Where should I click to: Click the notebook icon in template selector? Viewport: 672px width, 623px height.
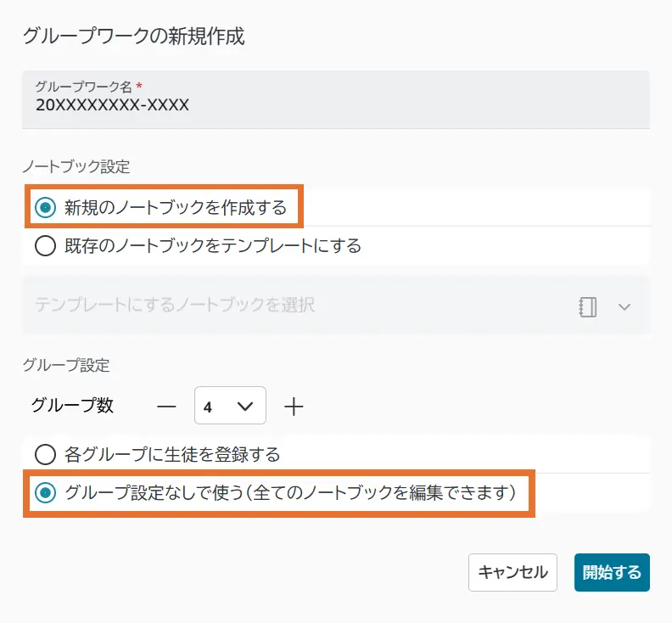tap(587, 306)
